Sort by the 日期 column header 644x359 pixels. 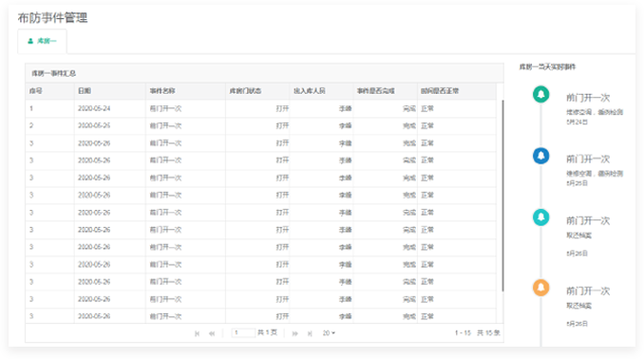point(109,91)
